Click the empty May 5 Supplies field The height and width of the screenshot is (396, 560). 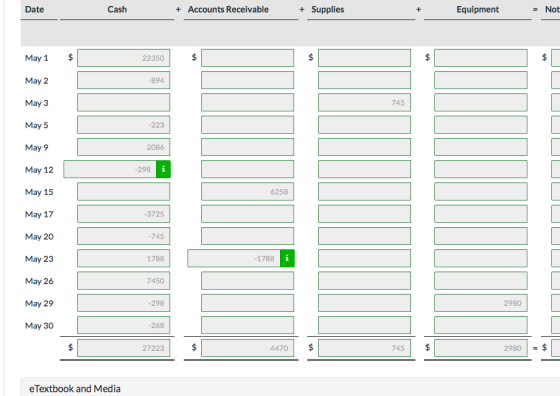[364, 125]
